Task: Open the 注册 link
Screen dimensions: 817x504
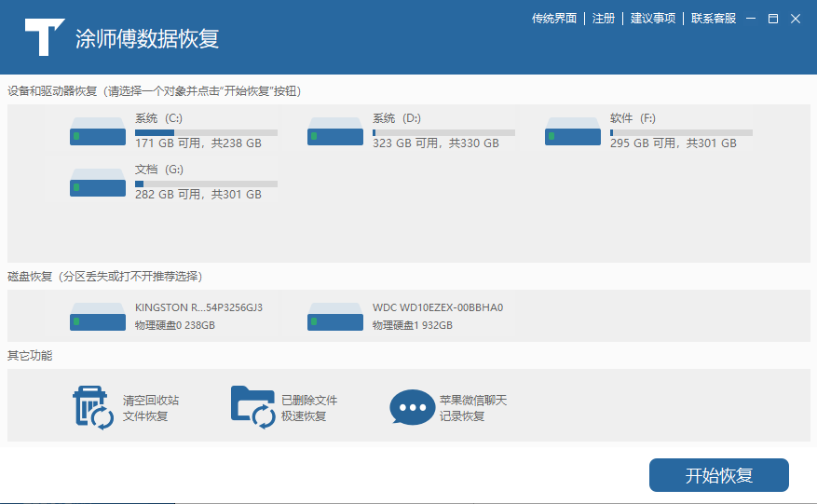Action: (604, 19)
